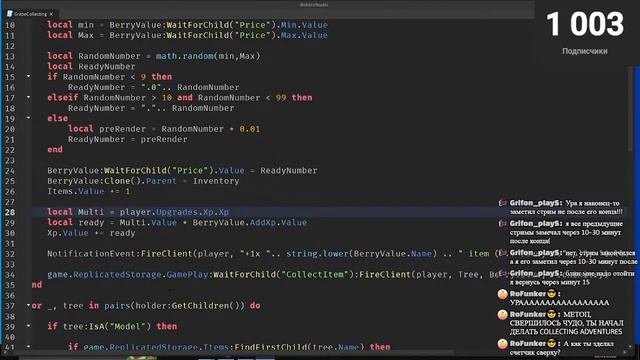Click the 'end' keyword on line 22
Image resolution: width=640 pixels, height=360 pixels.
pos(55,149)
